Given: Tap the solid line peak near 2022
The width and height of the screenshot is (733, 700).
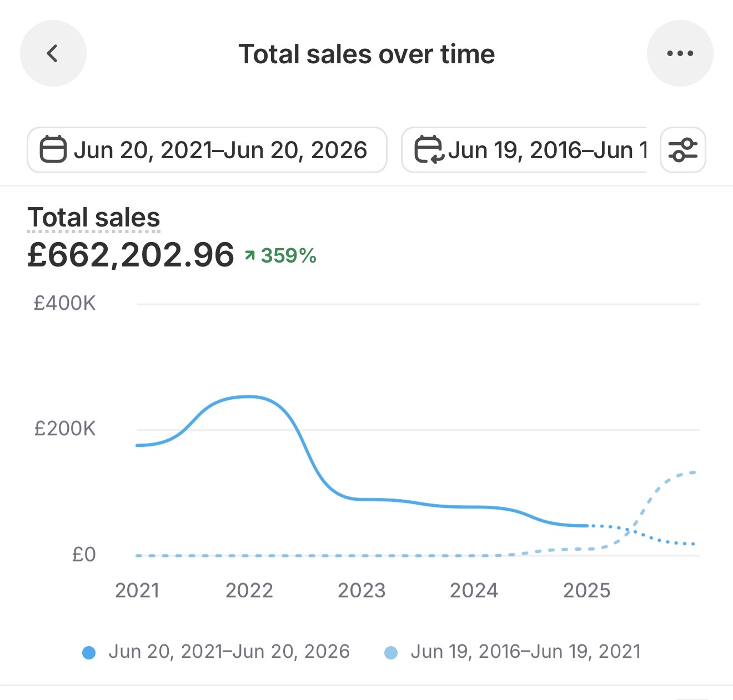Looking at the screenshot, I should pyautogui.click(x=250, y=397).
